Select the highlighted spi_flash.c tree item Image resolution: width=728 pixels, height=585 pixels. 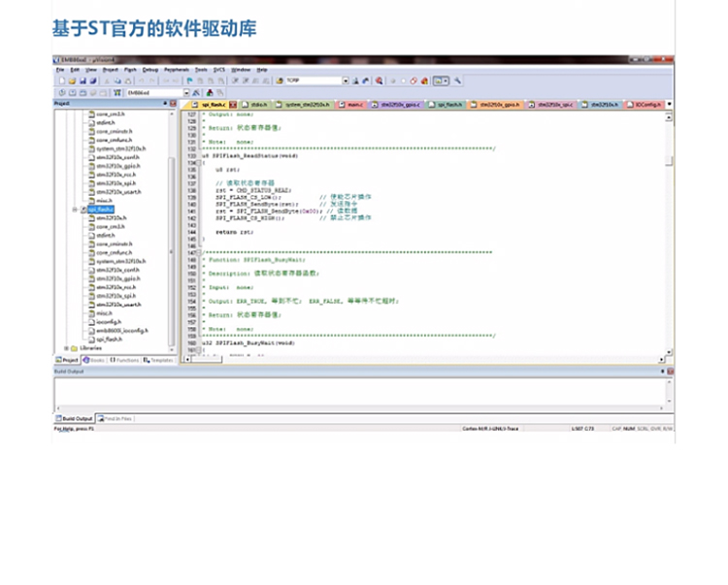coord(101,210)
